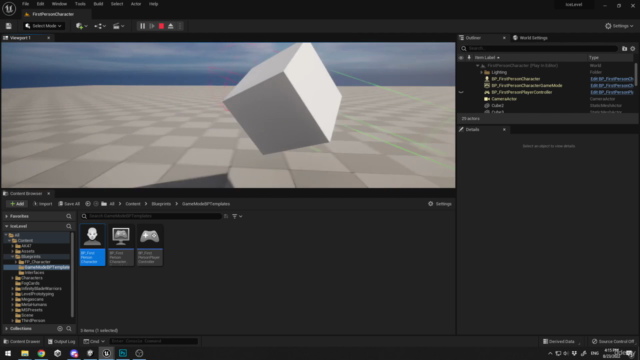Viewport: 640px width, 360px height.
Task: Open the Output Log
Action: [x=61, y=342]
